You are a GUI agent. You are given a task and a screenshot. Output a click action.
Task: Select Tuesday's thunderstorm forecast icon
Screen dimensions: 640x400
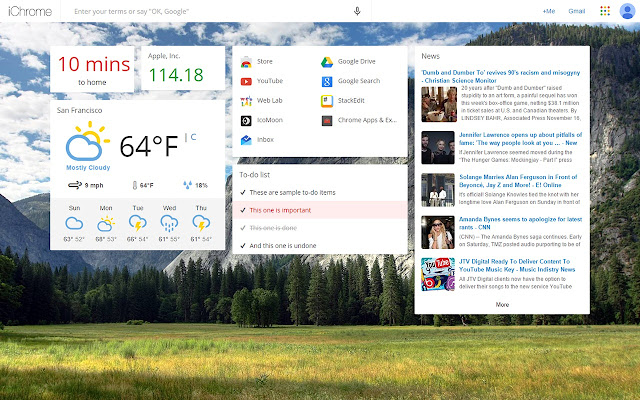138,224
